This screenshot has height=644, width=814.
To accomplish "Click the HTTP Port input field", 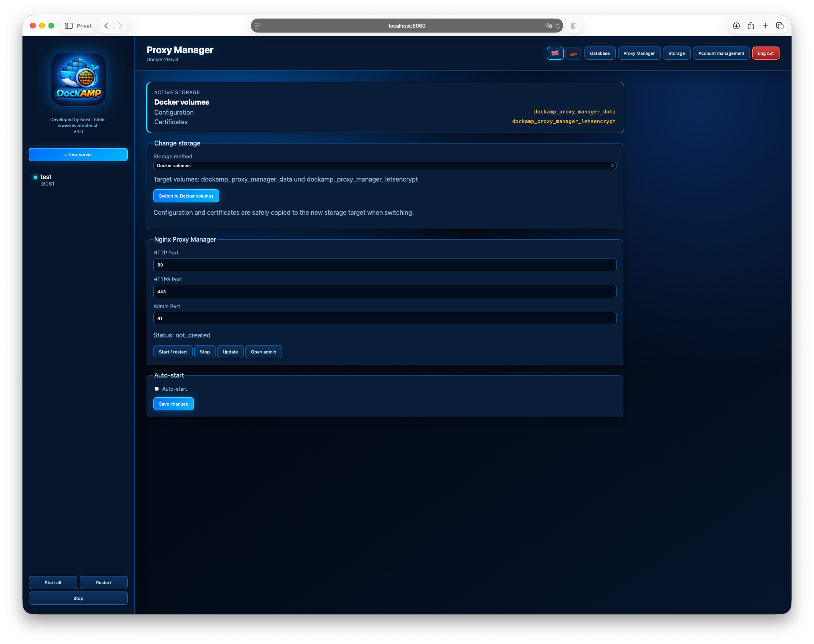I will [385, 265].
